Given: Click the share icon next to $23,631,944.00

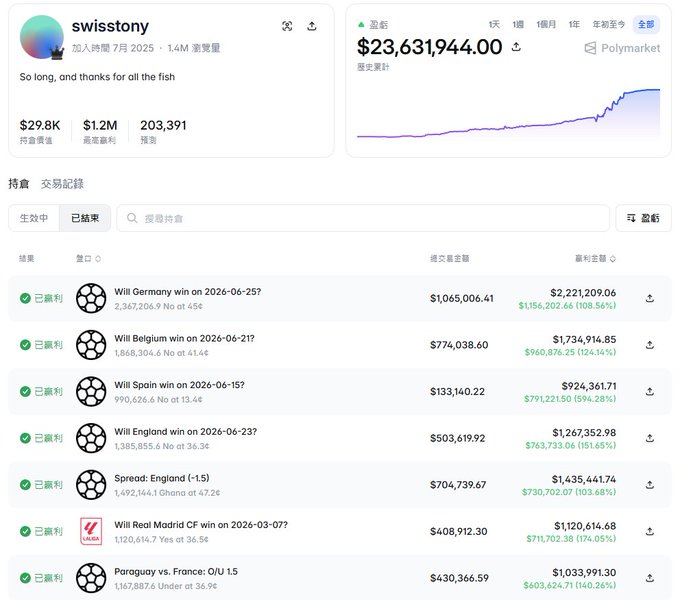Looking at the screenshot, I should click(x=516, y=46).
